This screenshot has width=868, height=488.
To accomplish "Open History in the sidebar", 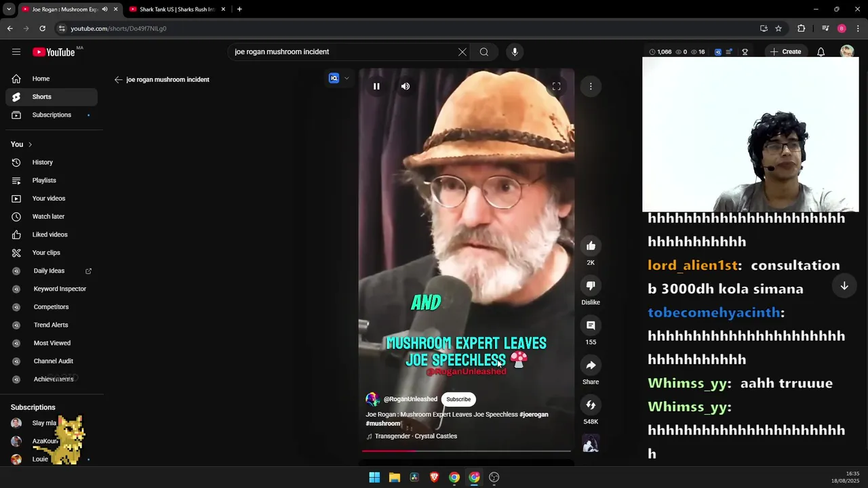I will pos(52,162).
